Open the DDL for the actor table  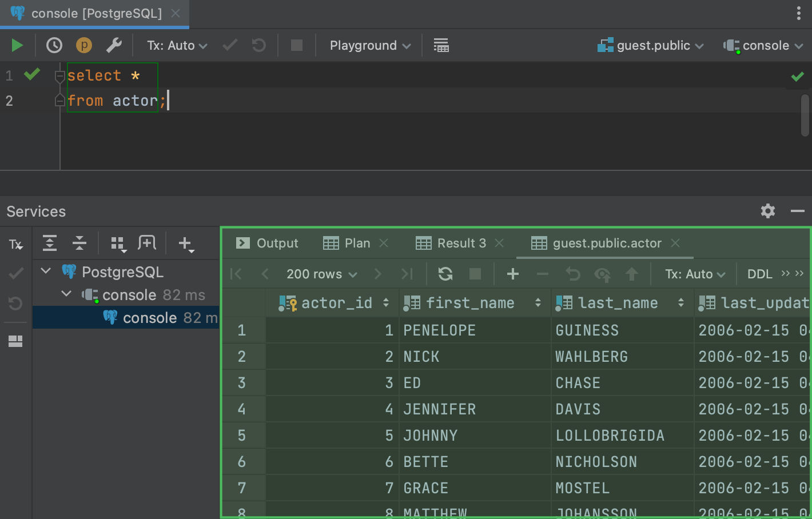pos(759,274)
